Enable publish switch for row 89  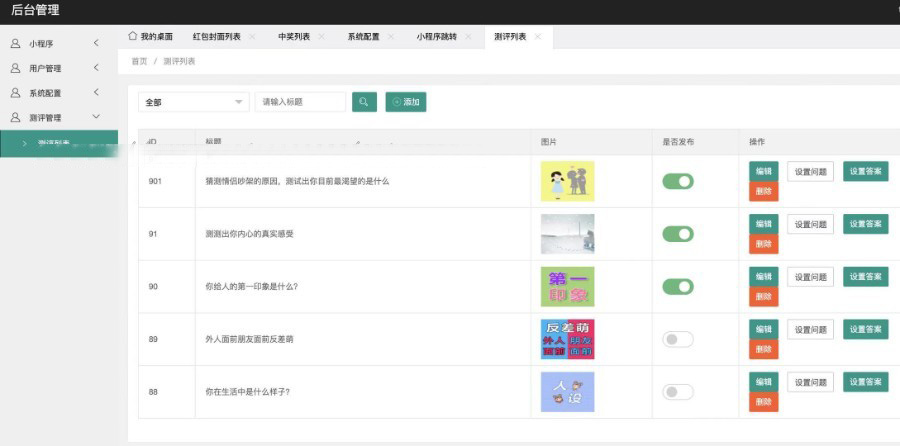coord(677,339)
